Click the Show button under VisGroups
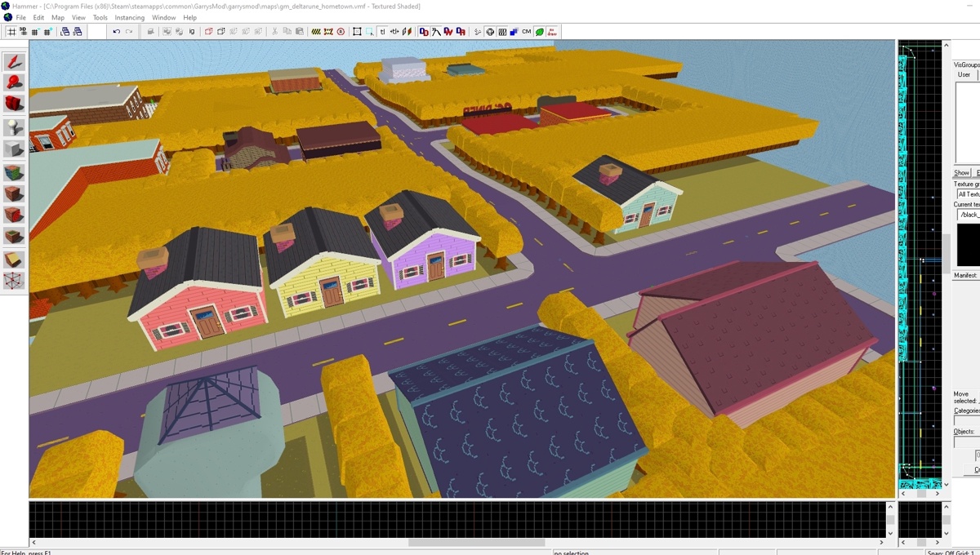Viewport: 980px width, 555px height. click(x=962, y=173)
